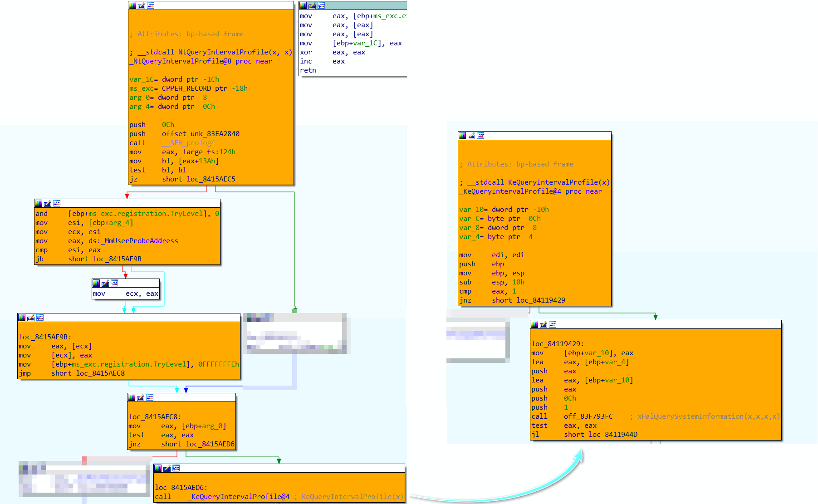This screenshot has height=504, width=818.
Task: Click the color icon on the retn node header
Action: (303, 5)
